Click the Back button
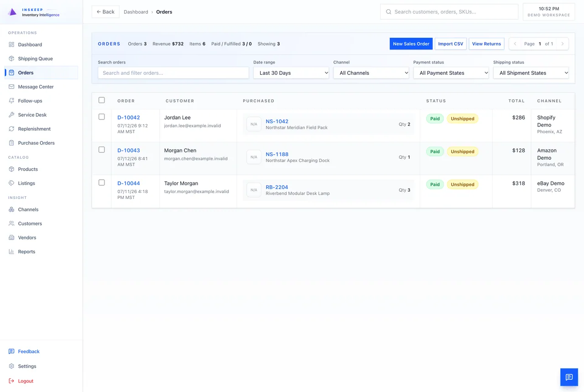 (x=105, y=12)
